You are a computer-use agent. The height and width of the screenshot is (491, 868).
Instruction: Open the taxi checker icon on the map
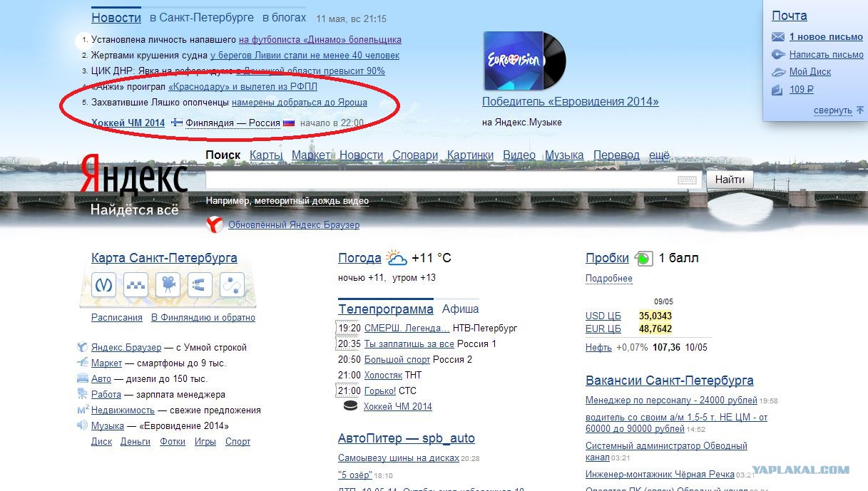[x=136, y=285]
